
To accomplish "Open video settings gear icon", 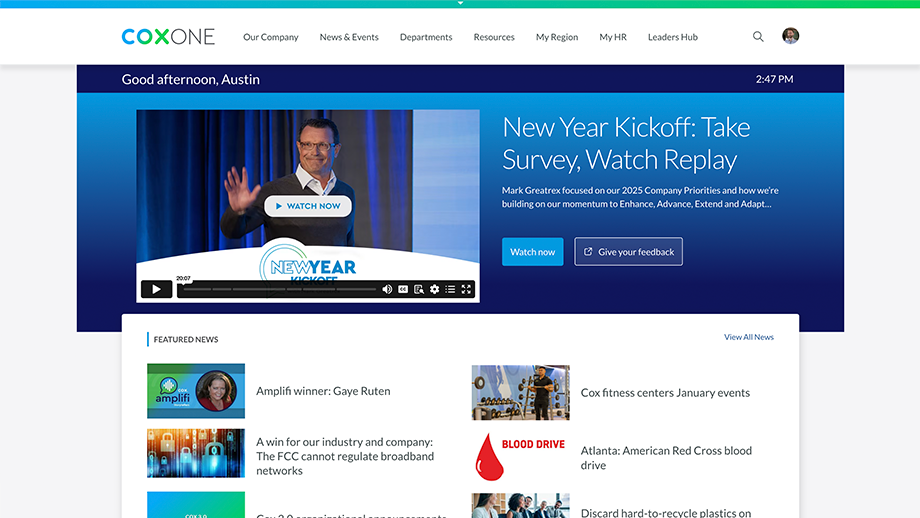I will pyautogui.click(x=434, y=289).
